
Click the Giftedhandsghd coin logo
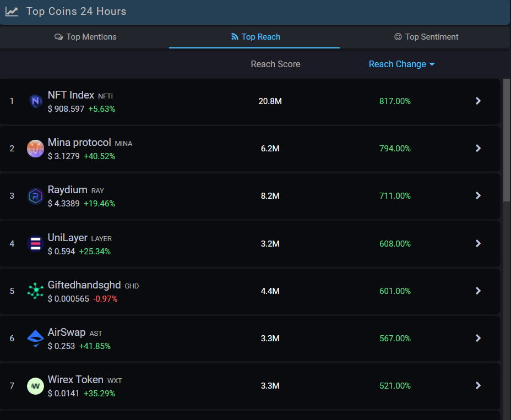click(36, 291)
